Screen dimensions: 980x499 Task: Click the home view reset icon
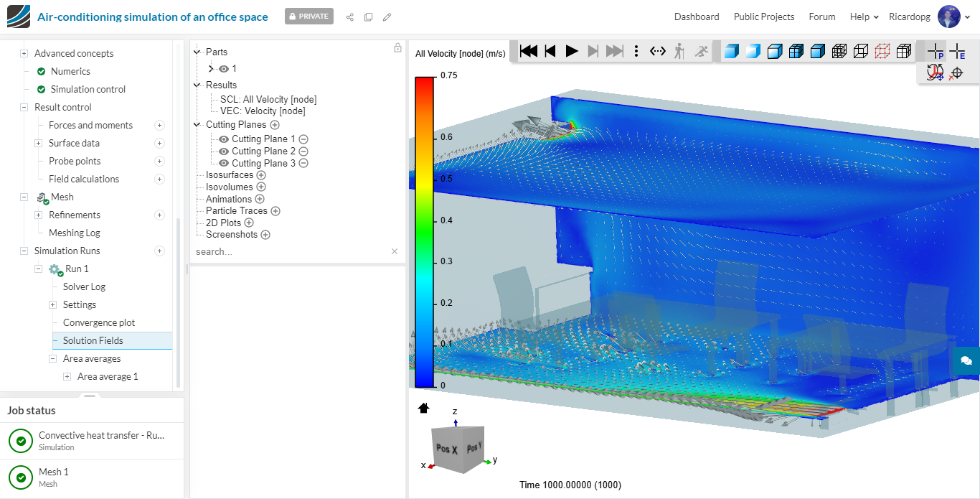click(x=423, y=408)
